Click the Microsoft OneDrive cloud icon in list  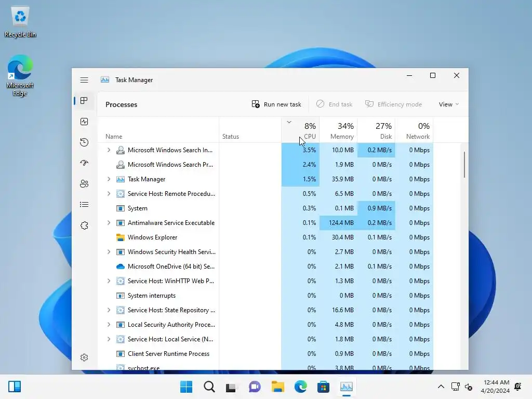120,267
